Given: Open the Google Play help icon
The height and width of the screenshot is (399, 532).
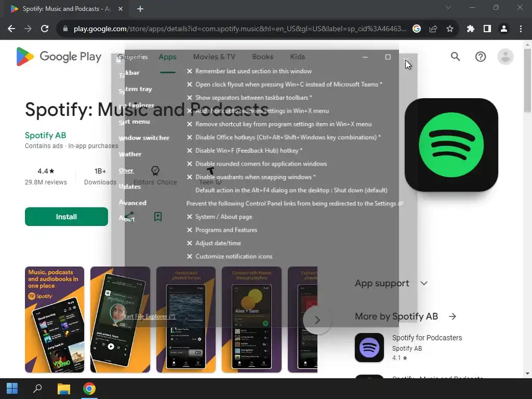Looking at the screenshot, I should (481, 57).
